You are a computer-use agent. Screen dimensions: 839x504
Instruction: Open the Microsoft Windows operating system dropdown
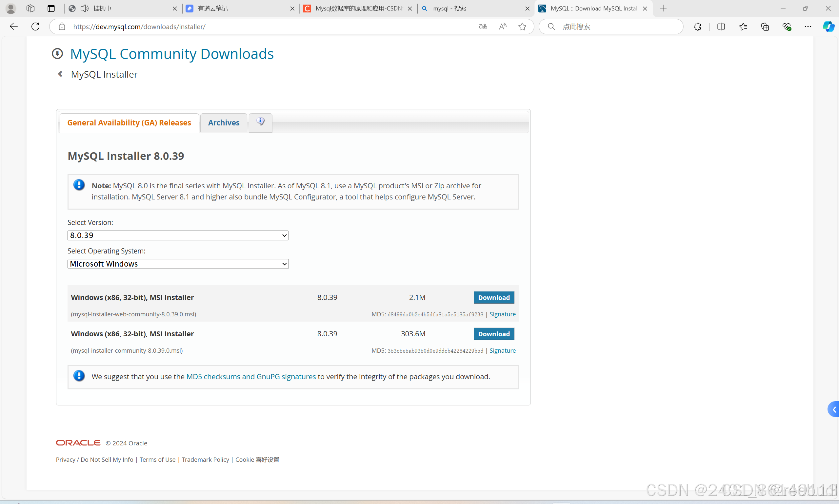coord(178,264)
